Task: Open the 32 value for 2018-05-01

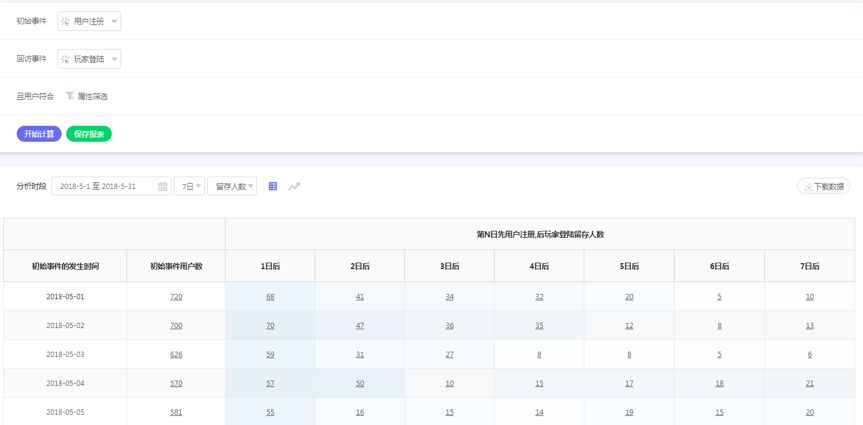Action: (x=539, y=297)
